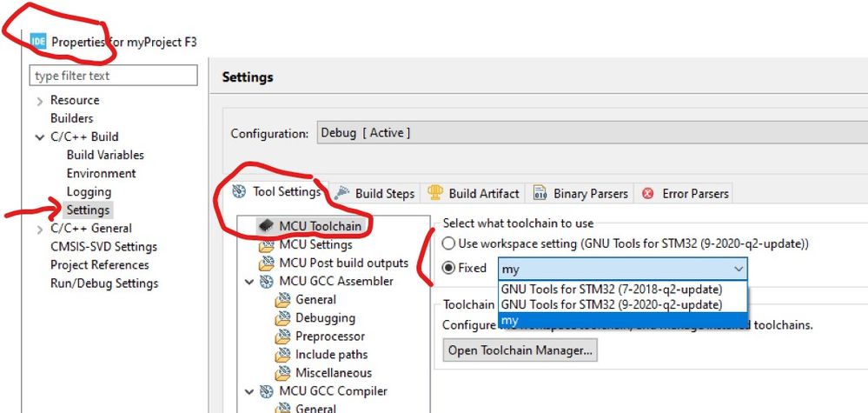
Task: Select the Fixed toolchain radio button
Action: (x=448, y=269)
